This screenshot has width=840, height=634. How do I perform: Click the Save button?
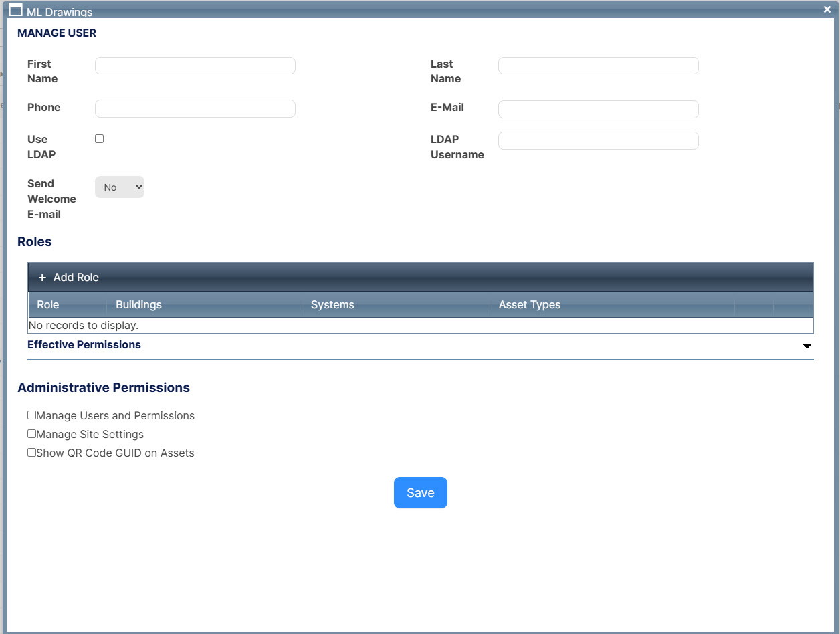tap(421, 493)
